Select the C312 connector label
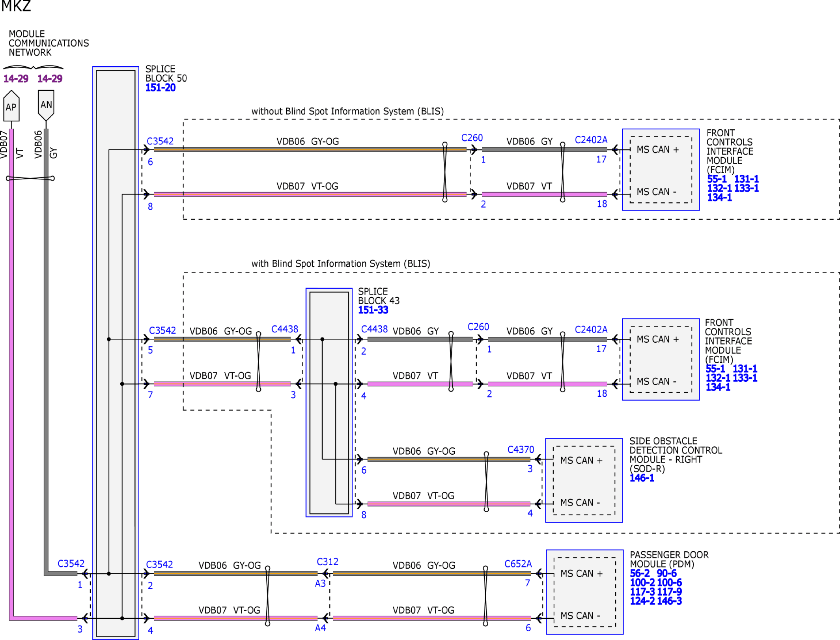840x640 pixels. click(x=327, y=562)
